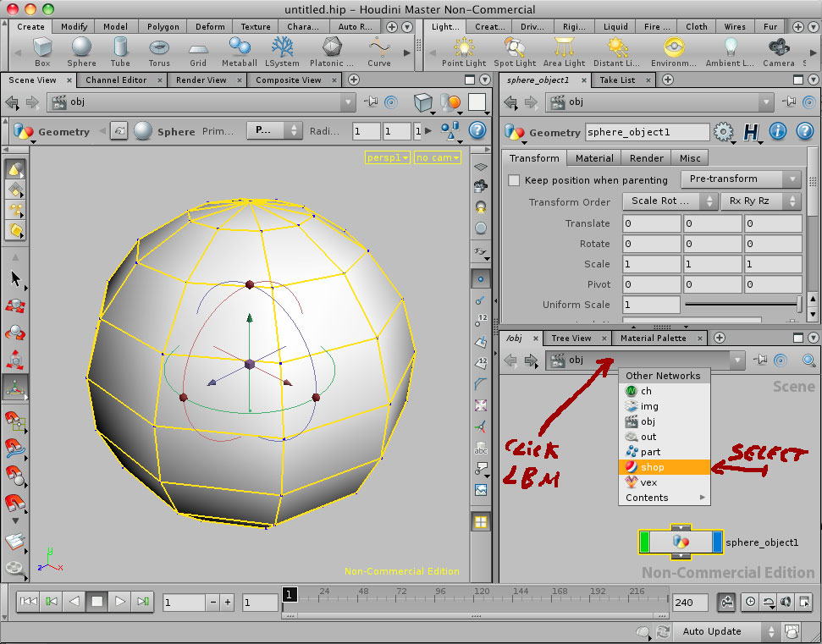Toggle audio playback speaker button
This screenshot has width=822, height=644.
786,602
